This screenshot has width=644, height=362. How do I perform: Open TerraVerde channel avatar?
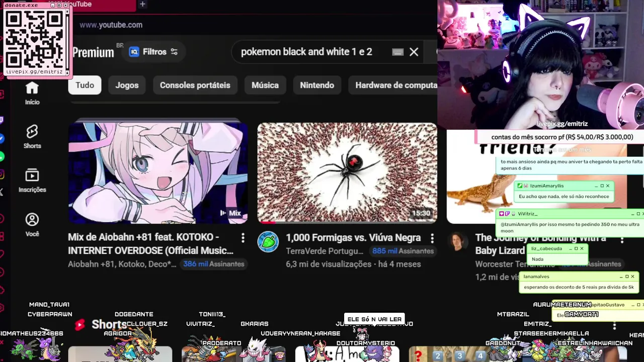click(268, 242)
